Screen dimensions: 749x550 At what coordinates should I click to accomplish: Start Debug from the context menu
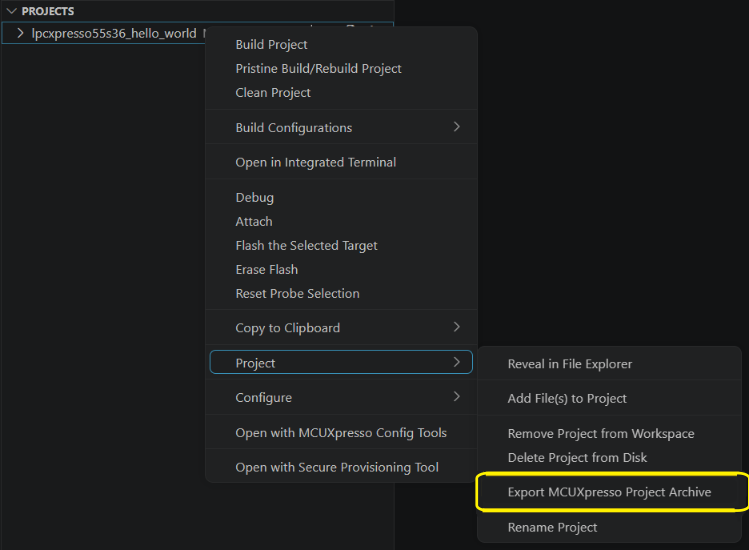point(341,197)
